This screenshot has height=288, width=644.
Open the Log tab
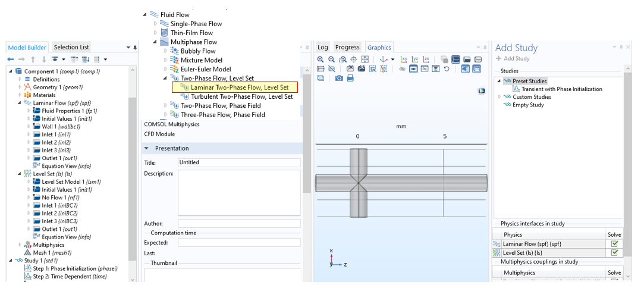323,47
